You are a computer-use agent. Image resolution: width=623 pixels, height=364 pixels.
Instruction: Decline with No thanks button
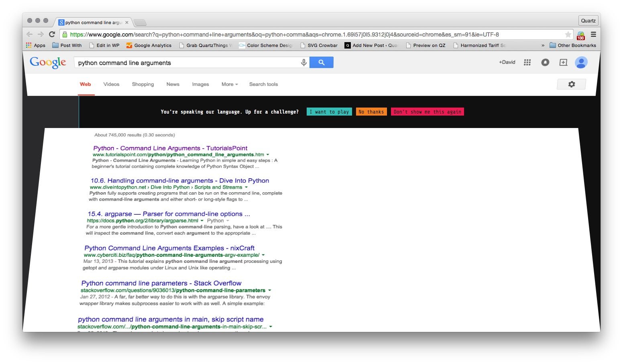click(371, 112)
